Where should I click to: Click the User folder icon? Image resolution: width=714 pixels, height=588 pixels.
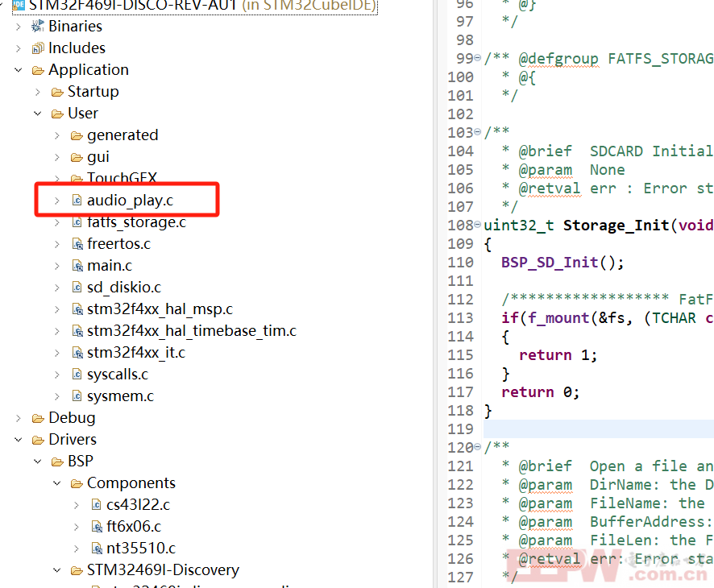click(x=57, y=114)
